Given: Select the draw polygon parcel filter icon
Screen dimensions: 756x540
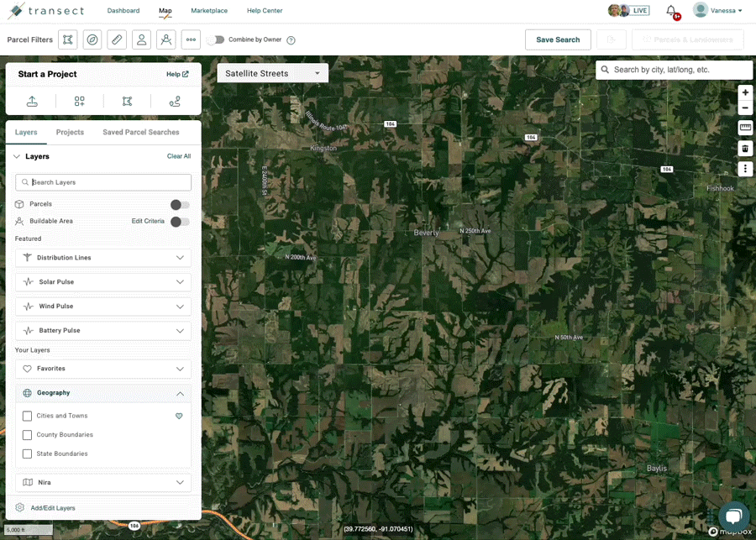Looking at the screenshot, I should pos(68,39).
